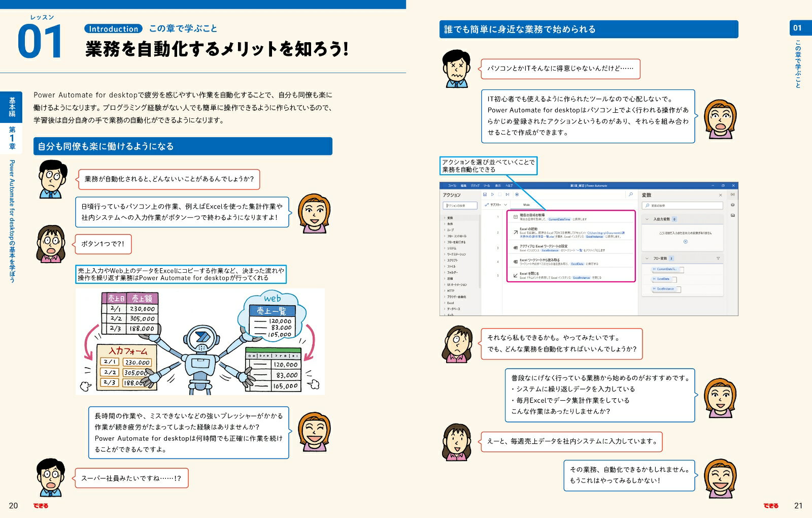Select the Main subflow tab
The image size is (812, 518).
pos(527,205)
